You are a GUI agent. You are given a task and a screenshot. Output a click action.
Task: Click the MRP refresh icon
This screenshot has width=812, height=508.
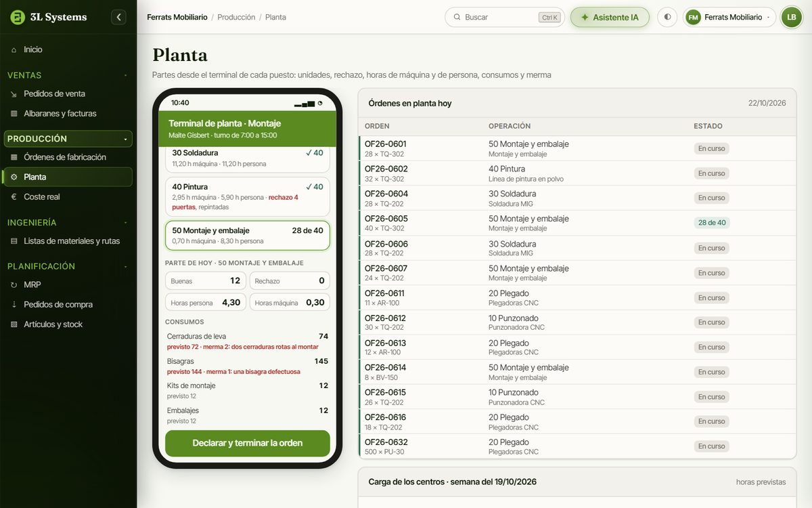point(14,284)
